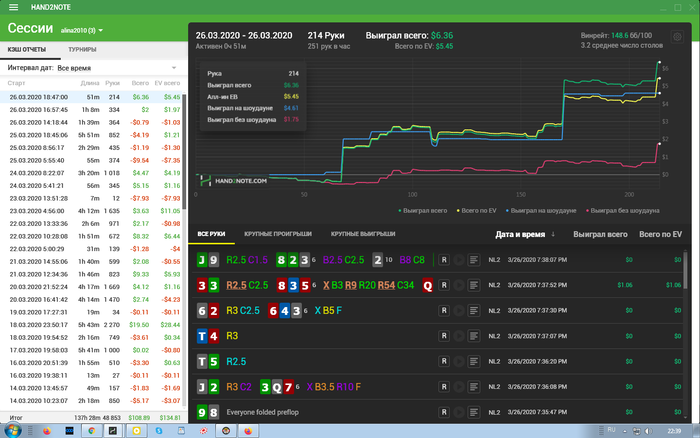Click the R button for the T4 hand
This screenshot has height=438, width=700.
[444, 336]
